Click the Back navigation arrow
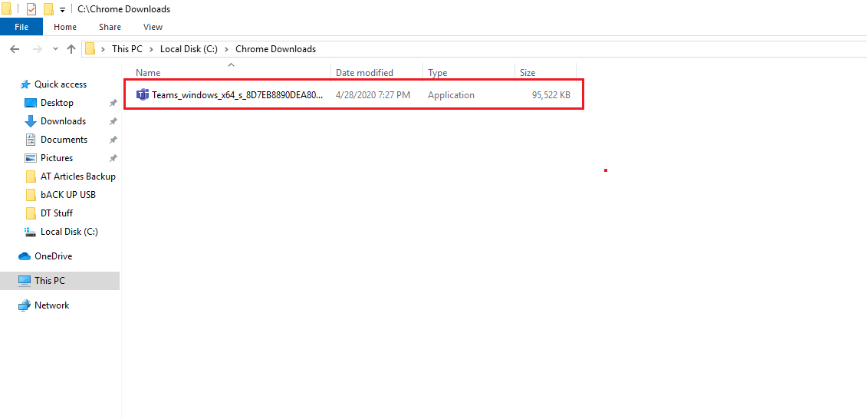Screen dimensions: 868x419 coord(15,49)
